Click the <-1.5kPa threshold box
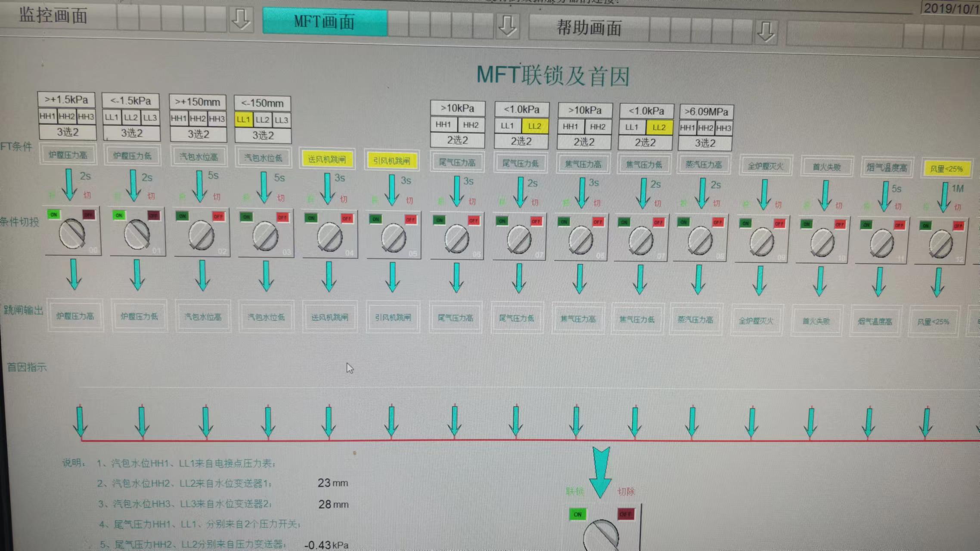This screenshot has height=551, width=980. 131,101
